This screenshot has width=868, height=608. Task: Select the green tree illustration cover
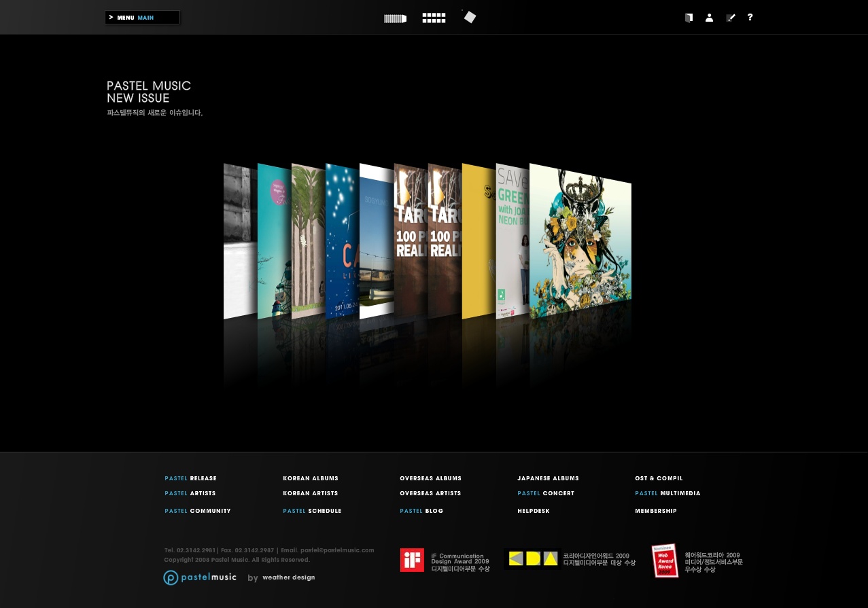point(308,241)
